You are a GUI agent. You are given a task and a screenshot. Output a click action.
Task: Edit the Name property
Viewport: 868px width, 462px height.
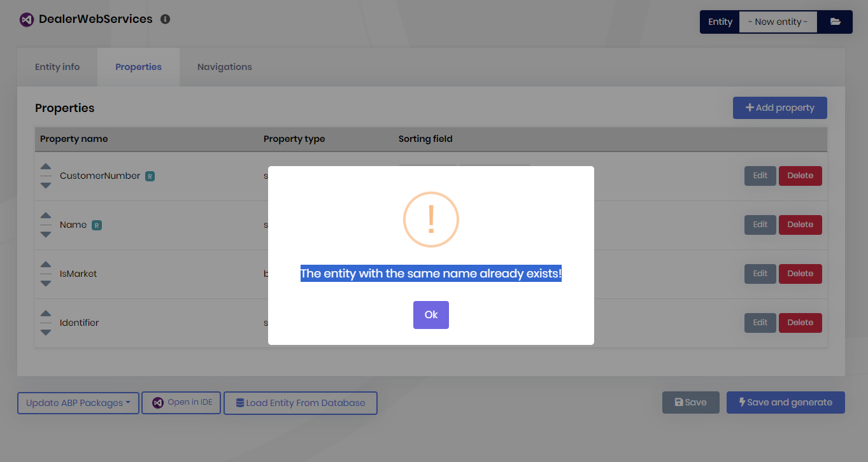pyautogui.click(x=760, y=225)
